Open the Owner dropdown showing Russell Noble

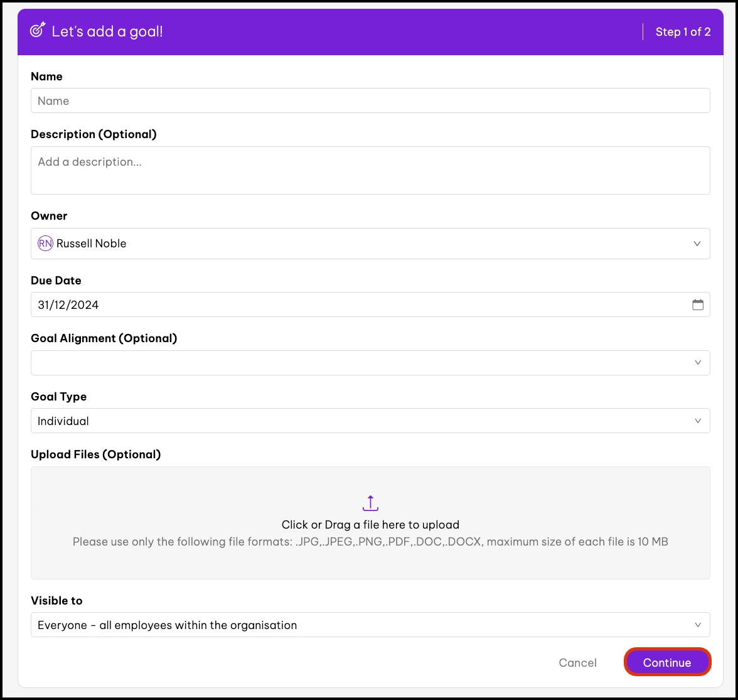tap(364, 244)
